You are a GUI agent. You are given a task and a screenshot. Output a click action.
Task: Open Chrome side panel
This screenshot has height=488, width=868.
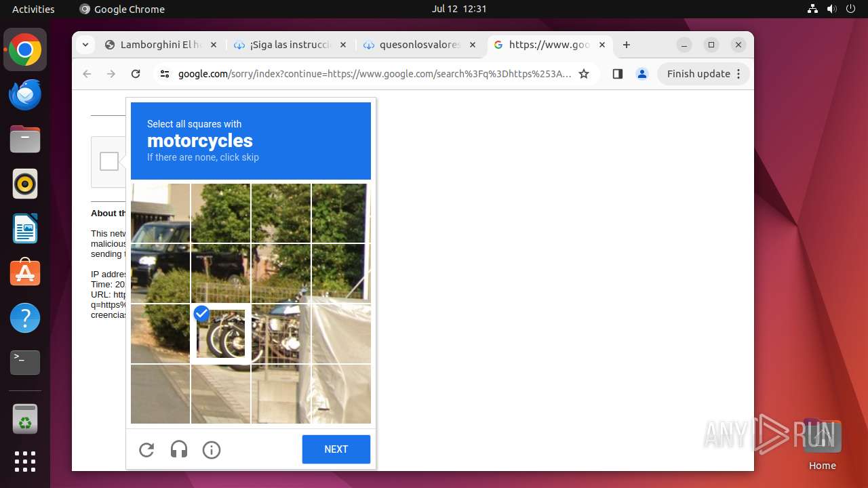[617, 74]
